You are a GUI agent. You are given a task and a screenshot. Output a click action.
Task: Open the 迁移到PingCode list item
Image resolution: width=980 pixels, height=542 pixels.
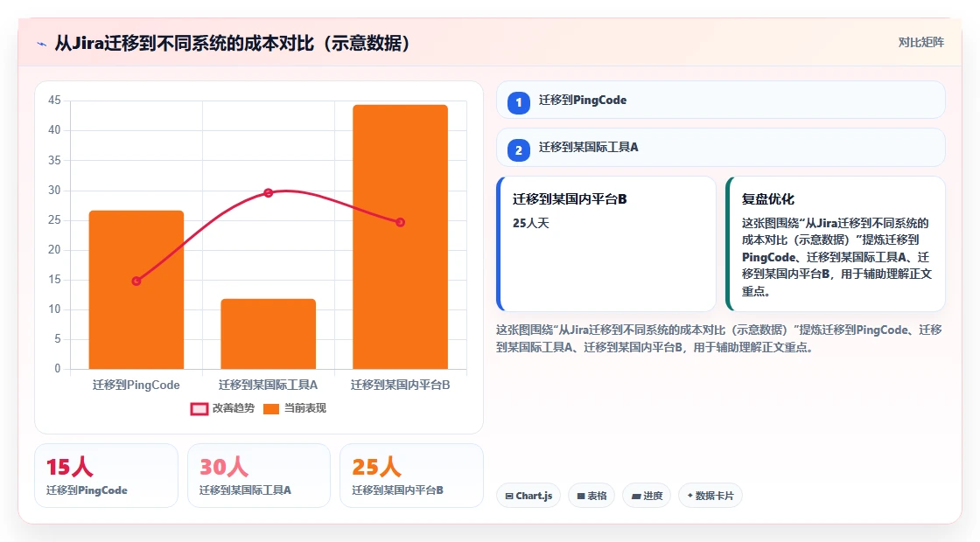click(721, 100)
